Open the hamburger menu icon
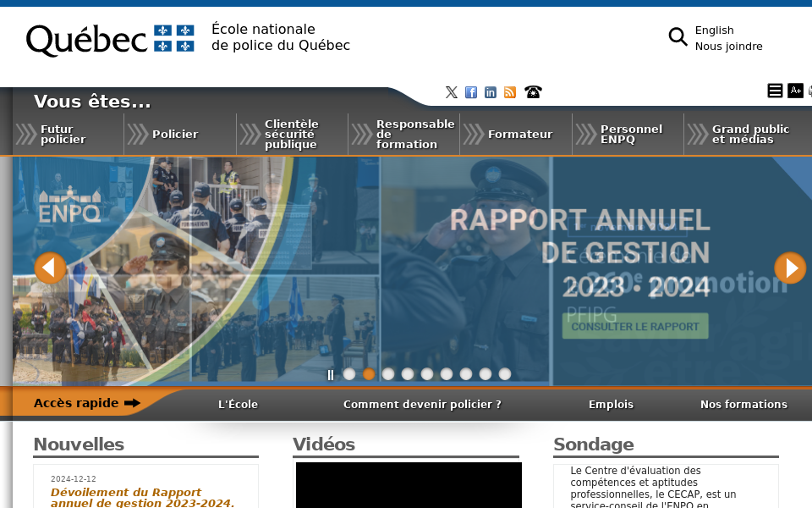The height and width of the screenshot is (508, 812). click(x=775, y=90)
